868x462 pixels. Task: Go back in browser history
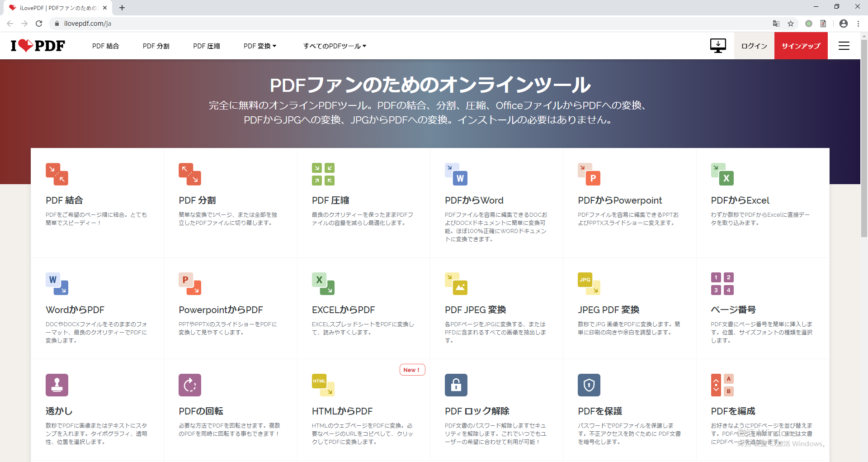click(10, 24)
